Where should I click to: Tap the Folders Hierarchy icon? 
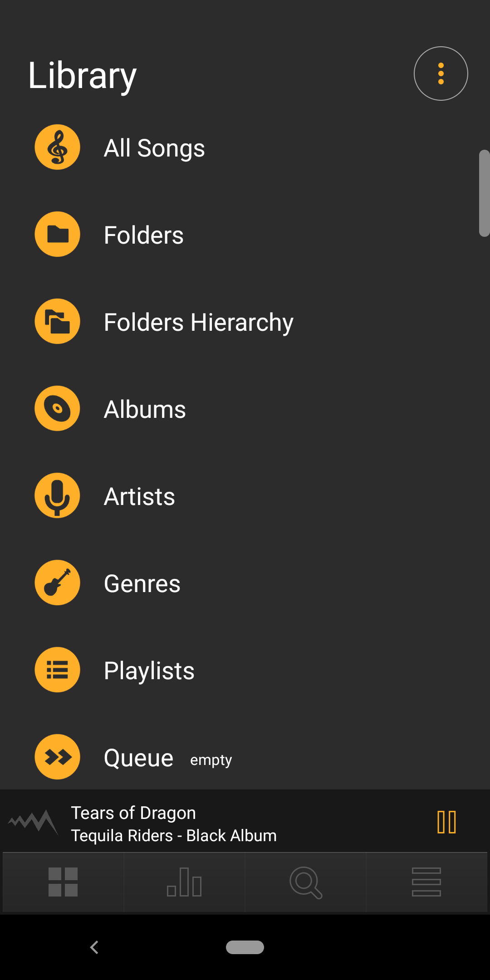coord(58,321)
